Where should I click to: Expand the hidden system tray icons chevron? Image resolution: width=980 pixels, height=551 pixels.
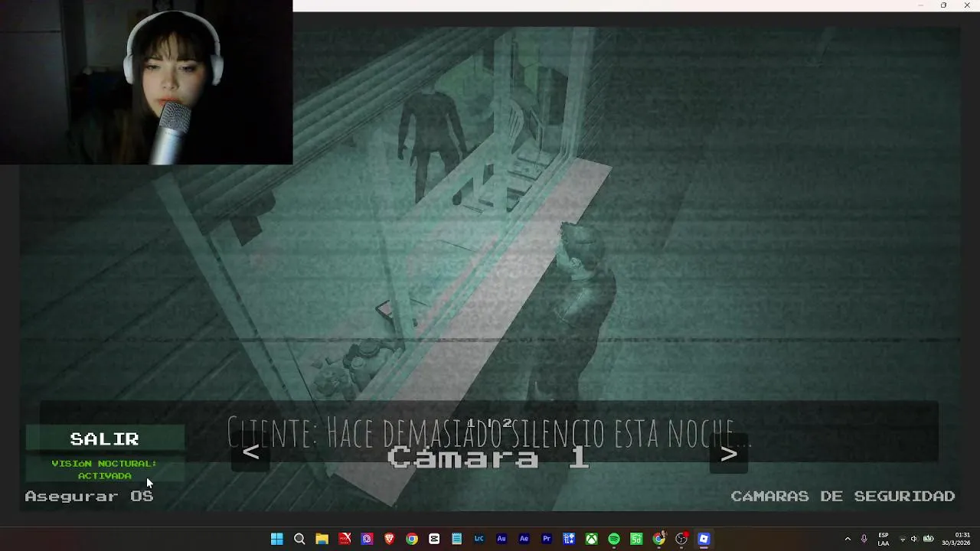coord(848,539)
